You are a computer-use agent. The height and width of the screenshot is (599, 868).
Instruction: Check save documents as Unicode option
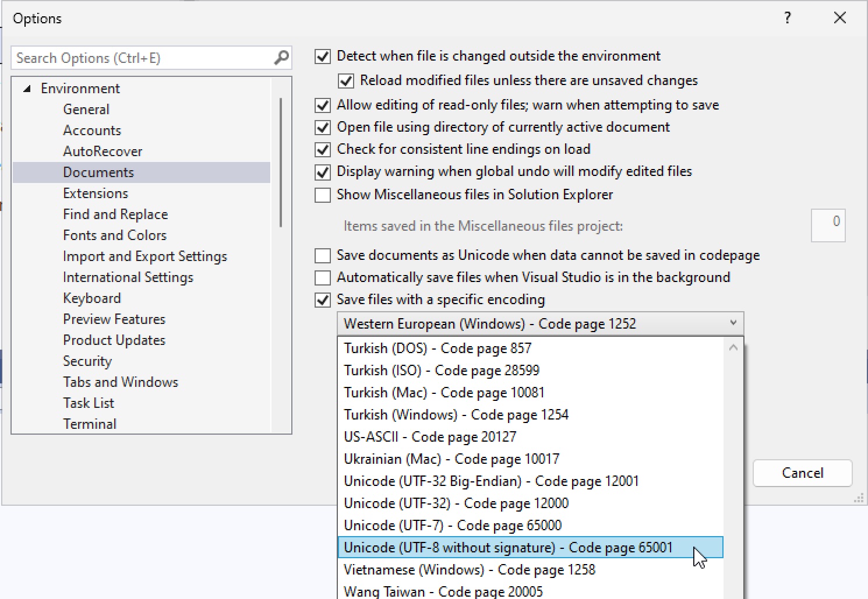[322, 255]
